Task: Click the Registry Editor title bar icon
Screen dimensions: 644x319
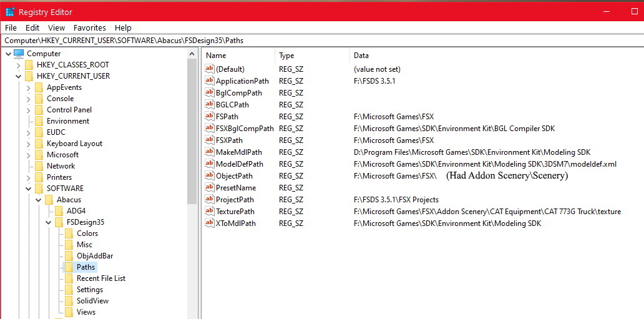Action: pyautogui.click(x=10, y=12)
